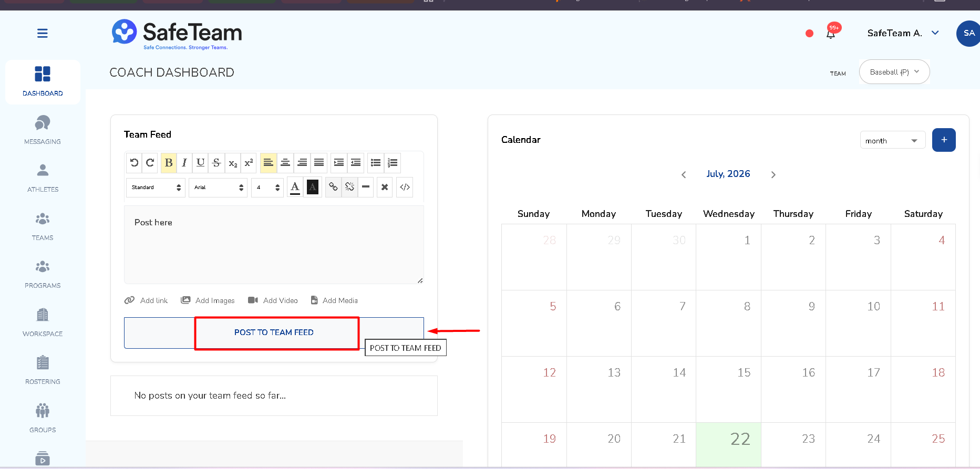Select July 1 in the calendar
This screenshot has height=469, width=980.
pyautogui.click(x=728, y=257)
